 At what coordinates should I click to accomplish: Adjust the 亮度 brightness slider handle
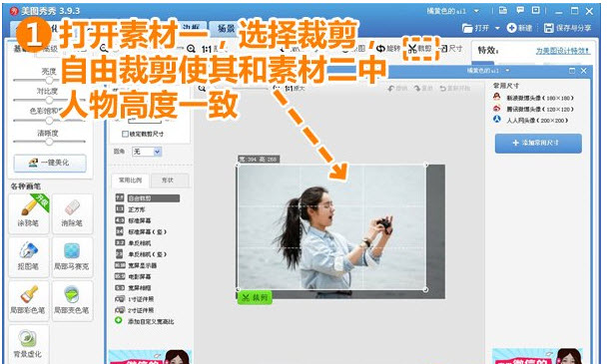coord(49,80)
